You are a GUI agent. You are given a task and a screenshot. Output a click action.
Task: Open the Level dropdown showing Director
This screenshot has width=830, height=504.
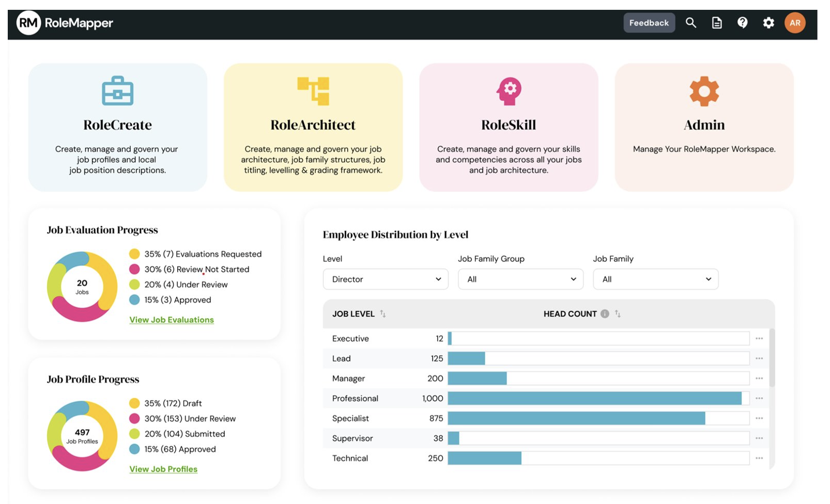click(x=386, y=279)
